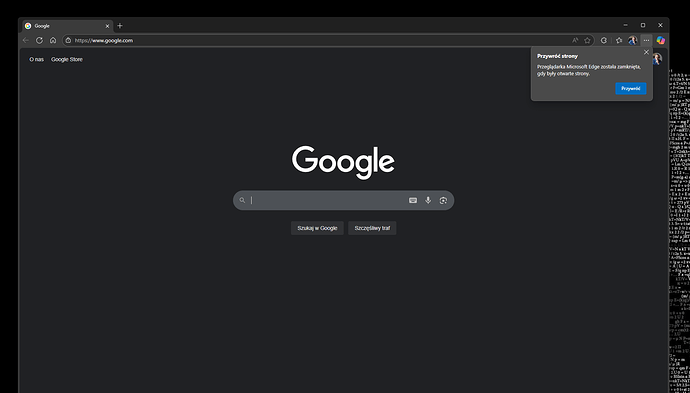Screen dimensions: 690x393
Task: Click the blue Przywróć button
Action: (631, 88)
